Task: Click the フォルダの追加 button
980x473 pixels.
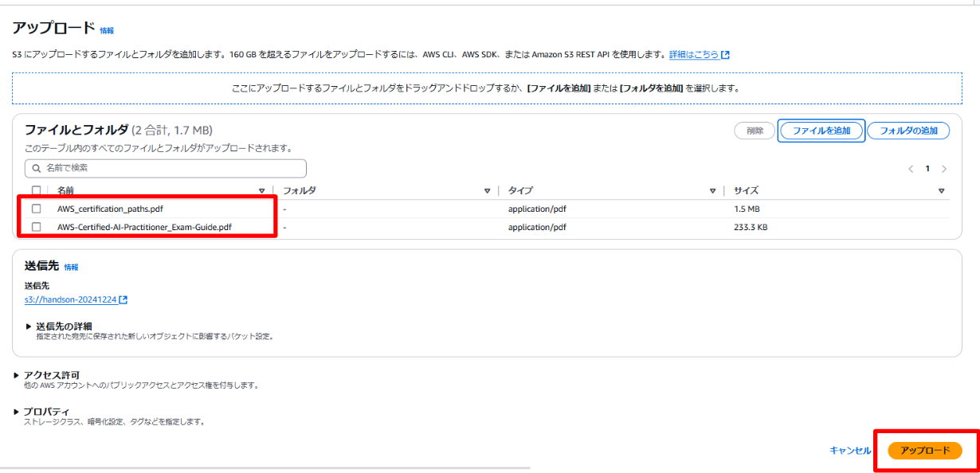Action: pos(908,131)
